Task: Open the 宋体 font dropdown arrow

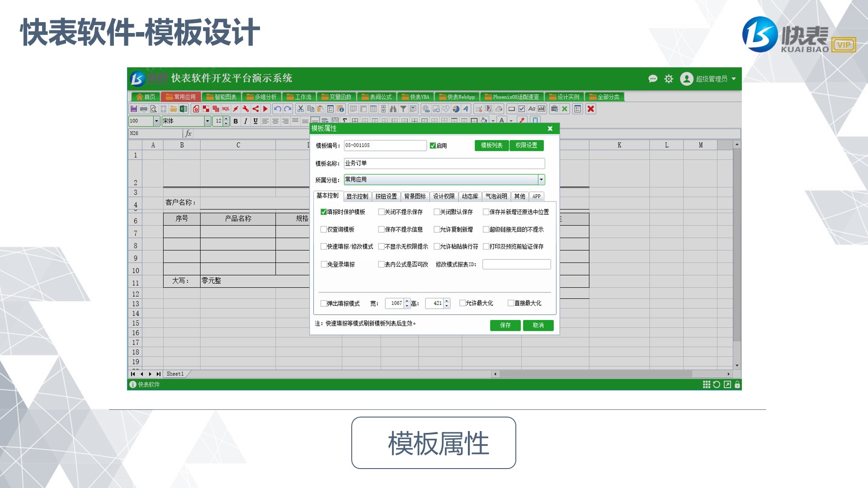Action: point(208,121)
